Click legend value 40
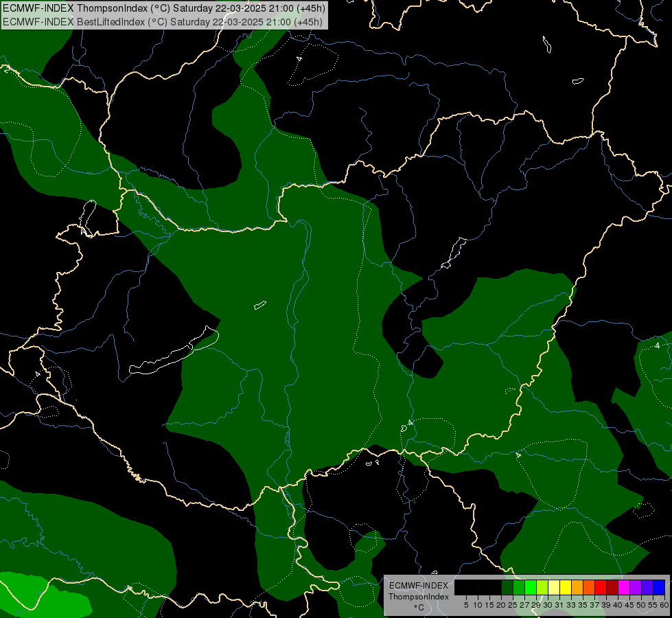This screenshot has height=618, width=672. tap(618, 605)
